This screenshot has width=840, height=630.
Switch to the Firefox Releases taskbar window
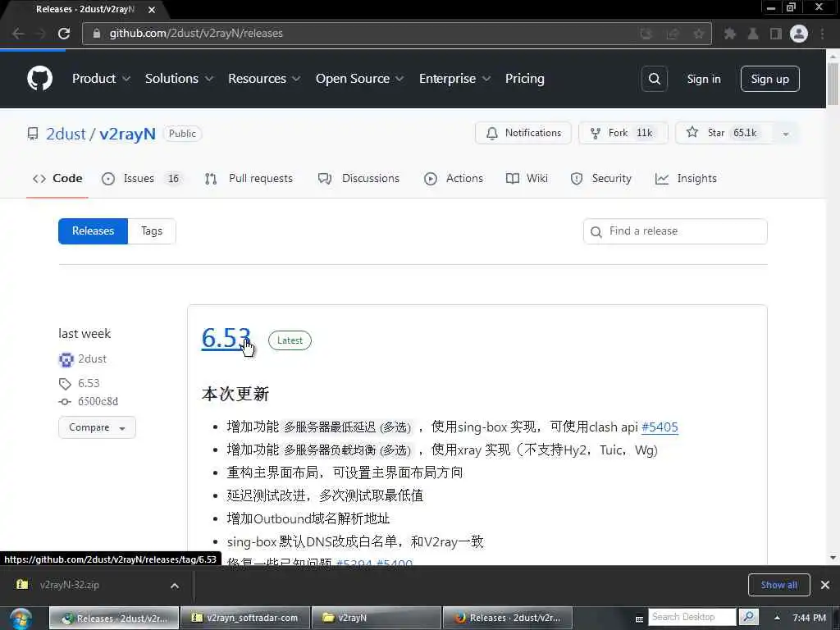(x=508, y=619)
